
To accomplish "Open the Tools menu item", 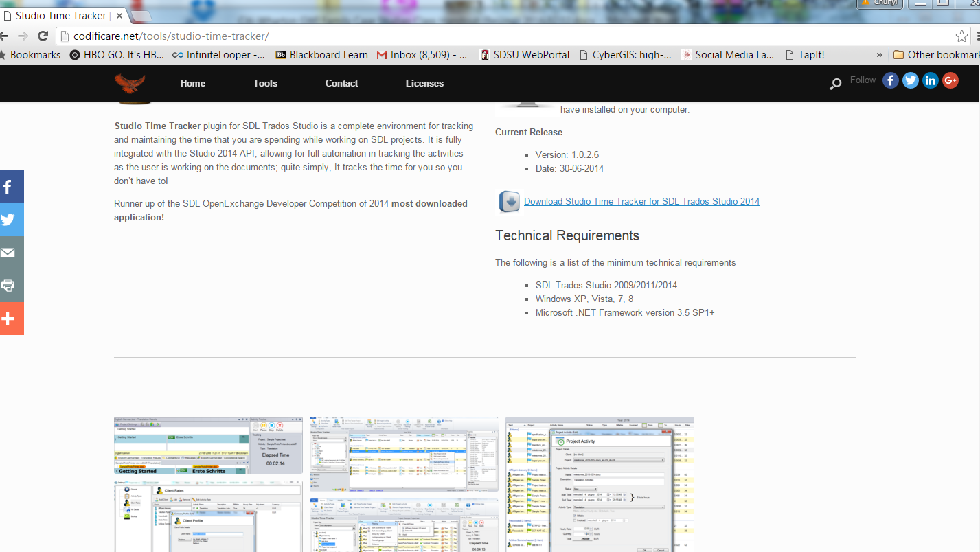I will [265, 83].
